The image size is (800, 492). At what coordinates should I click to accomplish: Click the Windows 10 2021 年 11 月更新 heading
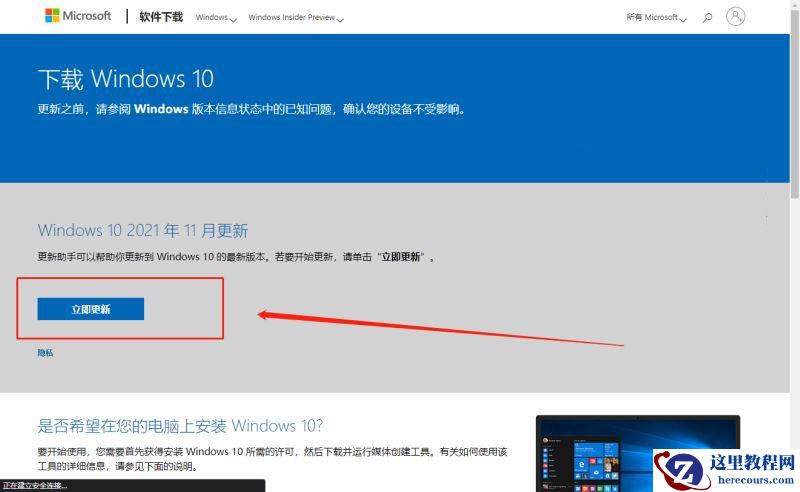click(x=143, y=230)
